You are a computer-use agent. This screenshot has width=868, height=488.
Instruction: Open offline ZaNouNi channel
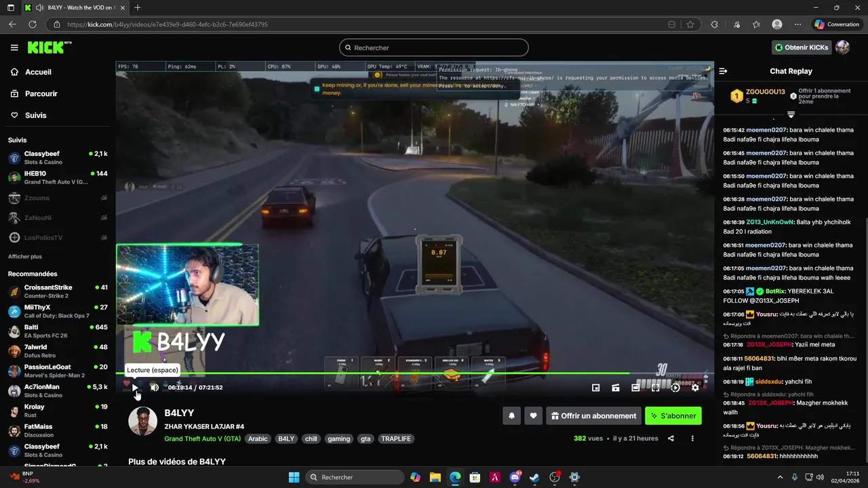(x=58, y=218)
